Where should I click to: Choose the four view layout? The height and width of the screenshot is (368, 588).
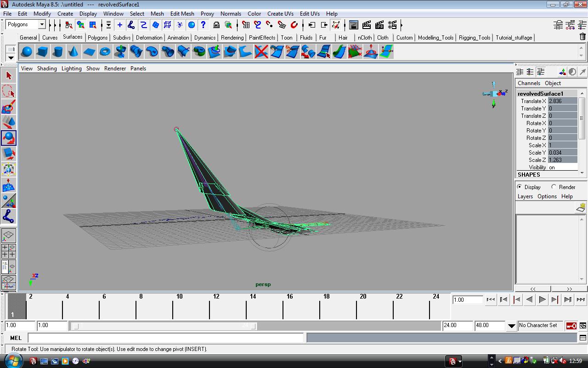[x=8, y=251]
